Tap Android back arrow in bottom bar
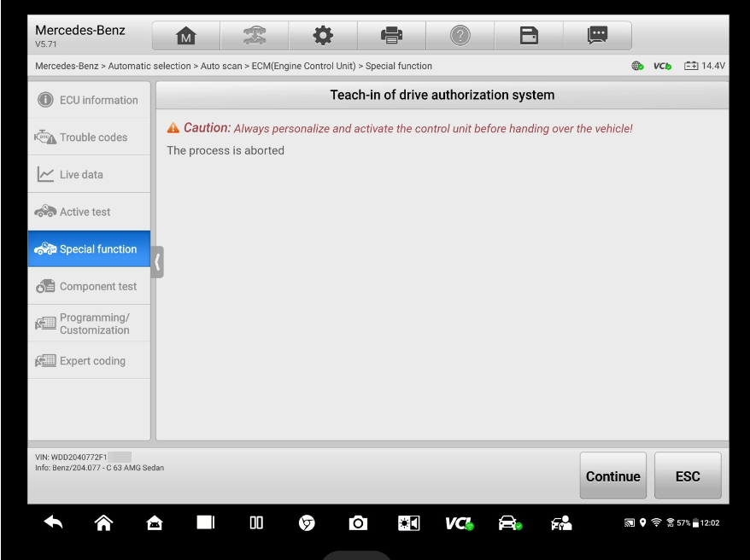The height and width of the screenshot is (560, 750). click(53, 522)
